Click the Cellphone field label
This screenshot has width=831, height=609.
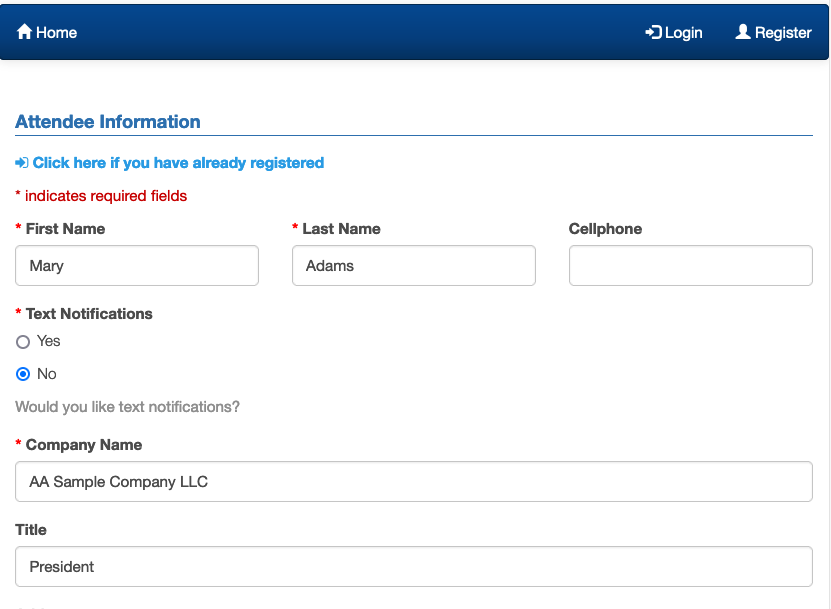click(605, 228)
